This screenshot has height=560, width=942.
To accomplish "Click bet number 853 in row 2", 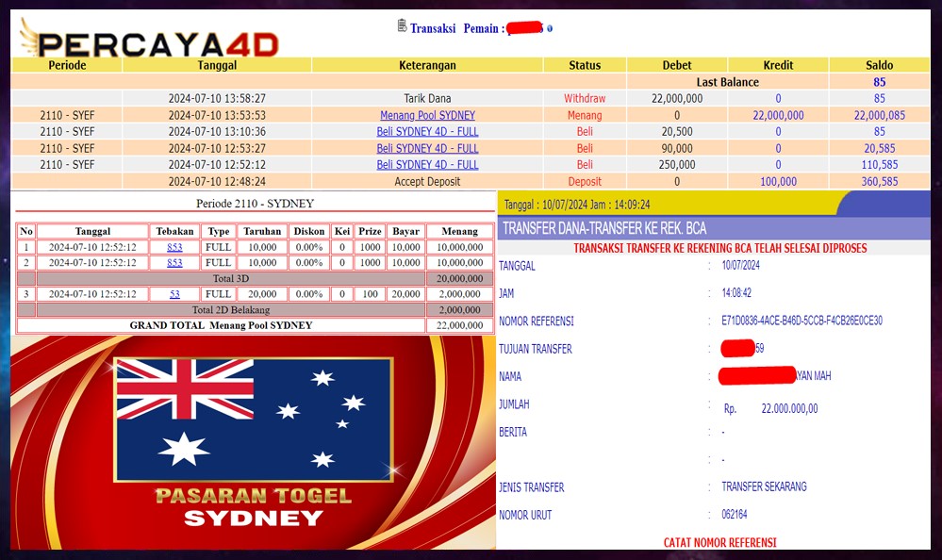I will (174, 263).
